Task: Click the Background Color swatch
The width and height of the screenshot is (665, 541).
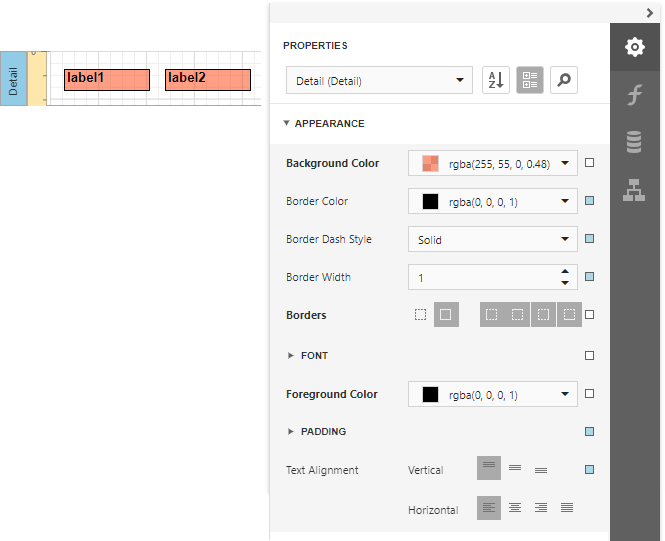Action: pyautogui.click(x=431, y=163)
